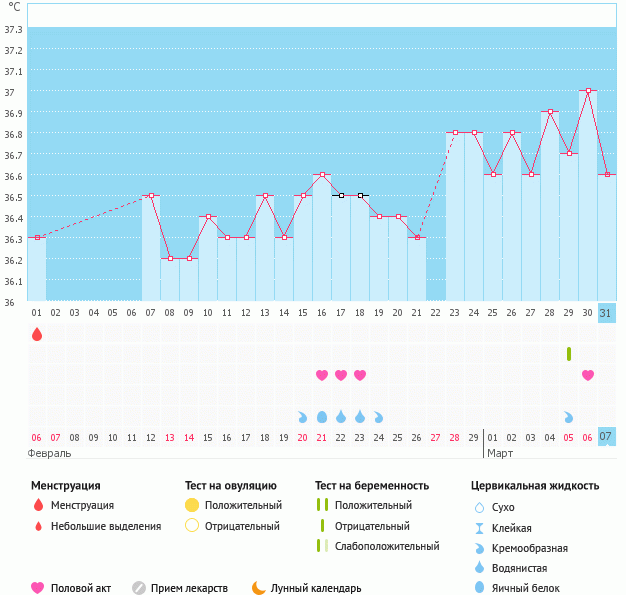Click the menstruation drop on cycle day 01
The width and height of the screenshot is (626, 595).
(x=37, y=334)
